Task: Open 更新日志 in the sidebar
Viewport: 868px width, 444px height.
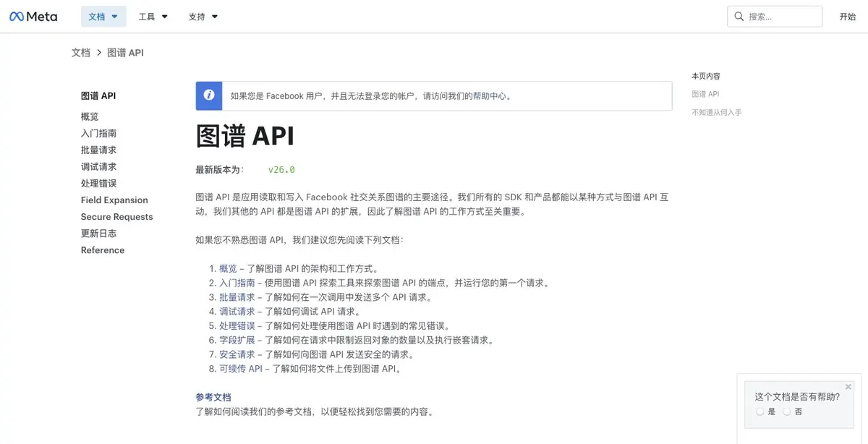Action: 98,233
